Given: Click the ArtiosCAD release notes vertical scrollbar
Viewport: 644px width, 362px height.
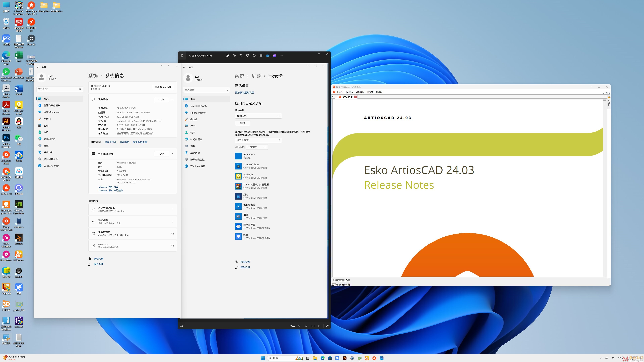Looking at the screenshot, I should [605, 188].
